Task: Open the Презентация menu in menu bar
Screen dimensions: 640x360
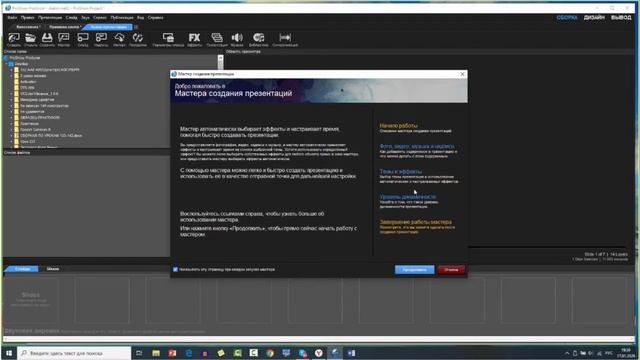Action: click(50, 18)
